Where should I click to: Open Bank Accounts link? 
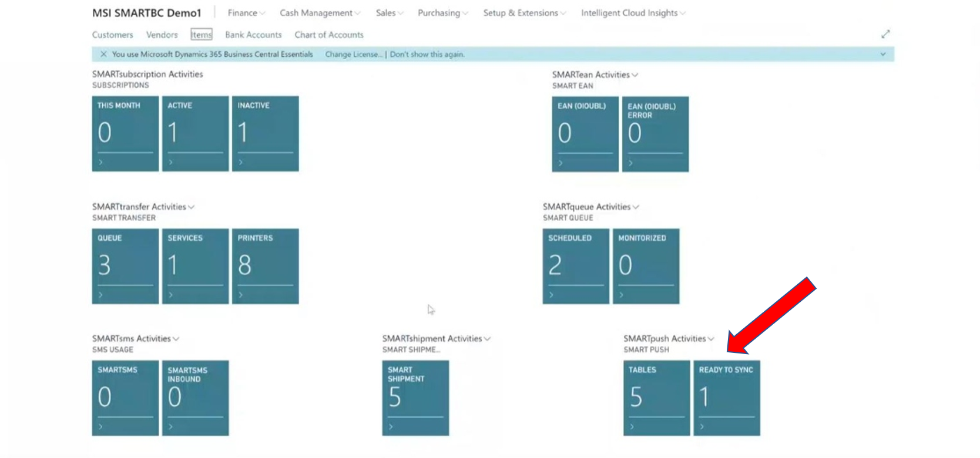253,35
